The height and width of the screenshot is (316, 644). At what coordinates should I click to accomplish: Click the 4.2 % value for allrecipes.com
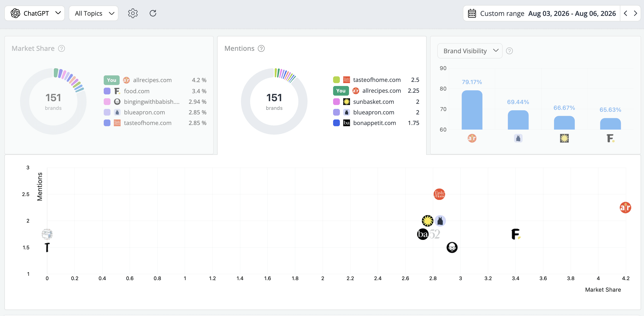[199, 80]
